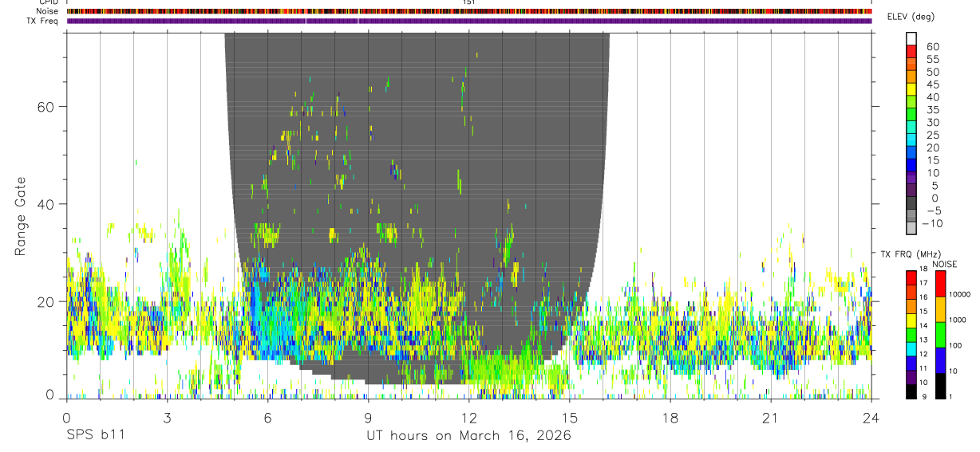Click the '15' tick on the UT hours axis
980x452 pixels.
click(x=570, y=418)
